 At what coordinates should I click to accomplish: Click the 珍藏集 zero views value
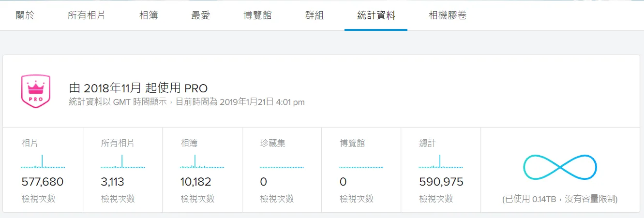click(263, 182)
